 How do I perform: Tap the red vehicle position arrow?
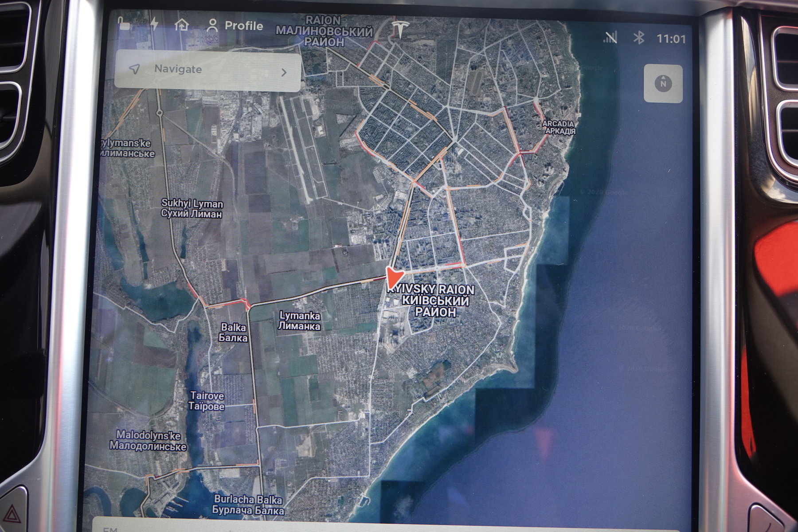coord(393,278)
